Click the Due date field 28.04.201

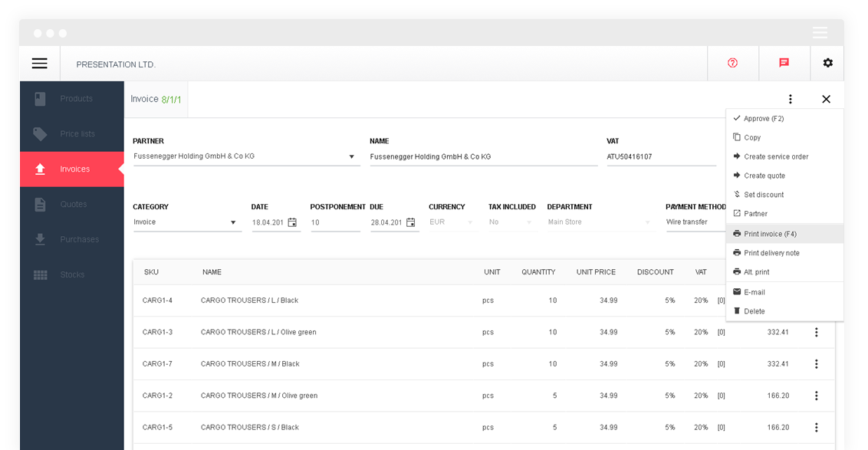click(x=387, y=222)
